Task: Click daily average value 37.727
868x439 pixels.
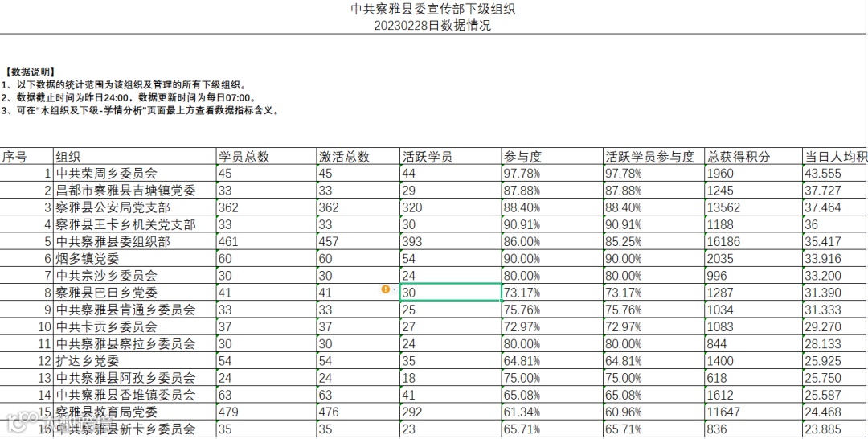Action: click(835, 191)
